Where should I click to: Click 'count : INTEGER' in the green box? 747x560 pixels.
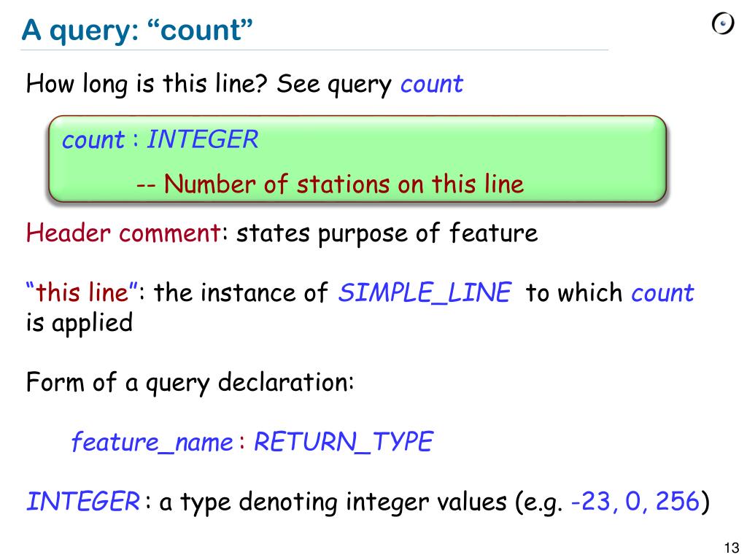click(x=160, y=139)
